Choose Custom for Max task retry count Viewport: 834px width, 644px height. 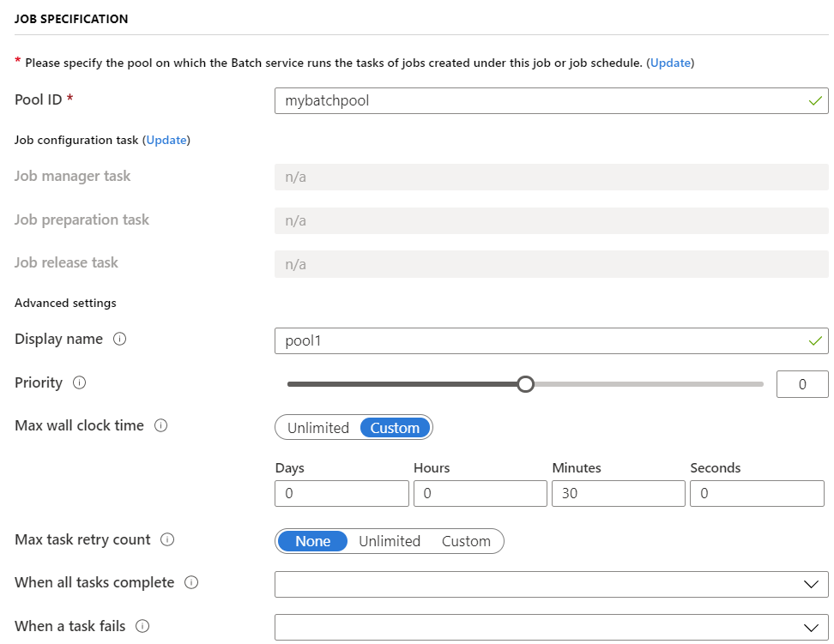[x=466, y=541]
